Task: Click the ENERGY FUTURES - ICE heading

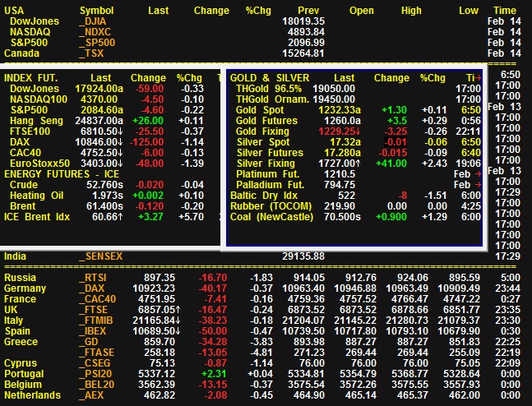Action: (62, 174)
